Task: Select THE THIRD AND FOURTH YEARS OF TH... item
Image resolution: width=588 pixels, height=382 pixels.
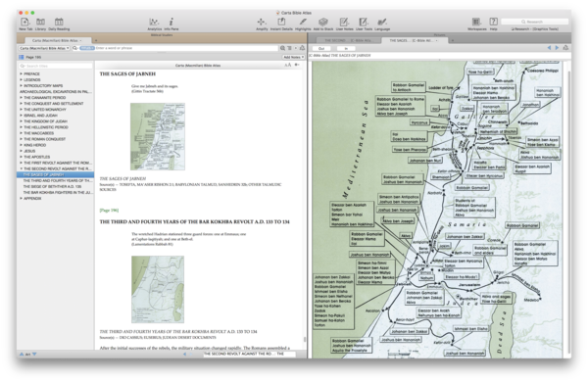Action: [x=57, y=180]
